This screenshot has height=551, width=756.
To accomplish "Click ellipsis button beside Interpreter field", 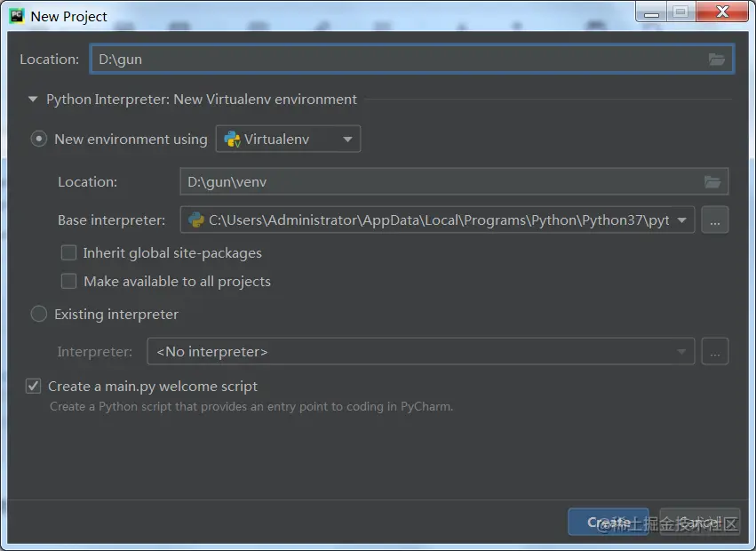I will pos(714,352).
